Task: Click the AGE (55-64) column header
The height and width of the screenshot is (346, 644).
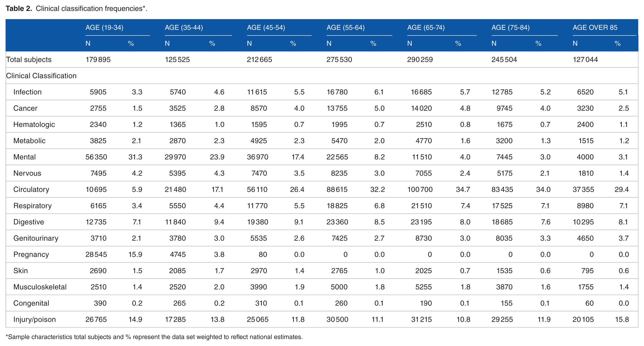Action: pos(345,28)
